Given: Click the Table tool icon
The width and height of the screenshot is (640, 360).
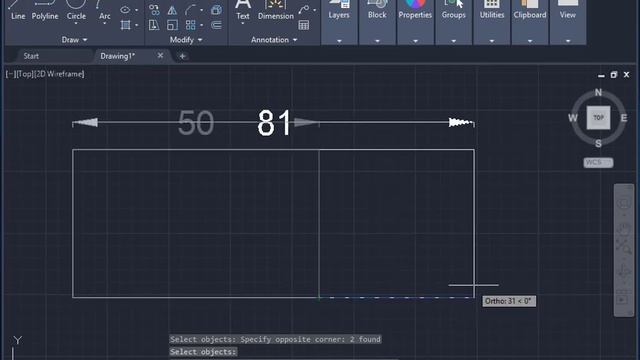Looking at the screenshot, I should click(x=304, y=25).
